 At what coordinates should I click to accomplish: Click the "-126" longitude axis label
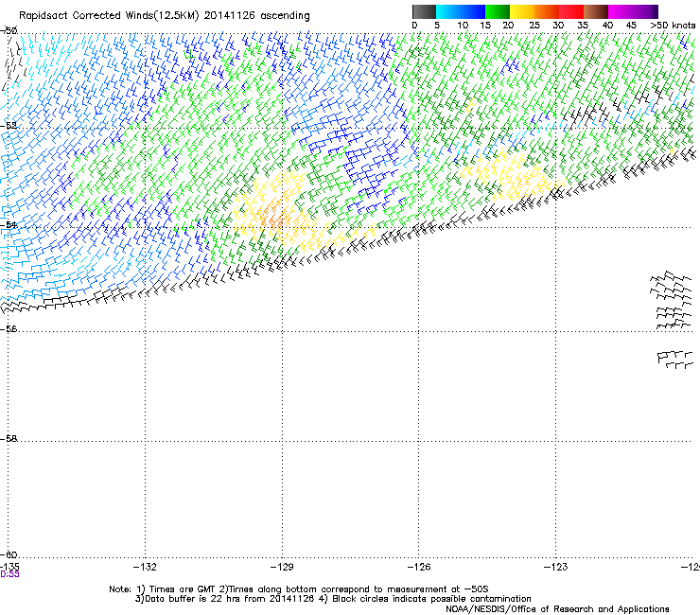click(419, 567)
